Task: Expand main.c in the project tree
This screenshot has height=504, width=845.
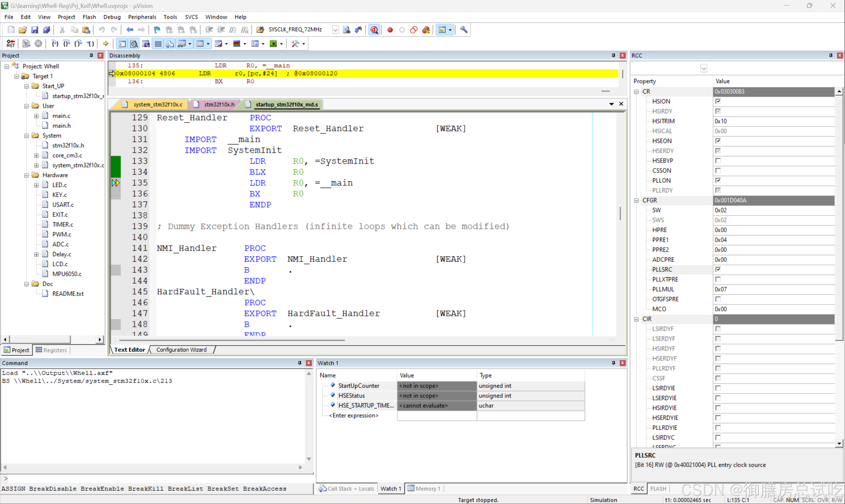Action: point(36,116)
